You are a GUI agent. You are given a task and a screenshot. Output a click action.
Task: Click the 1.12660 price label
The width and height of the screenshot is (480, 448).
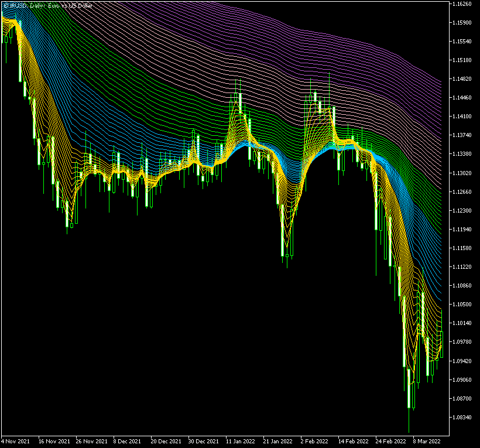point(462,192)
